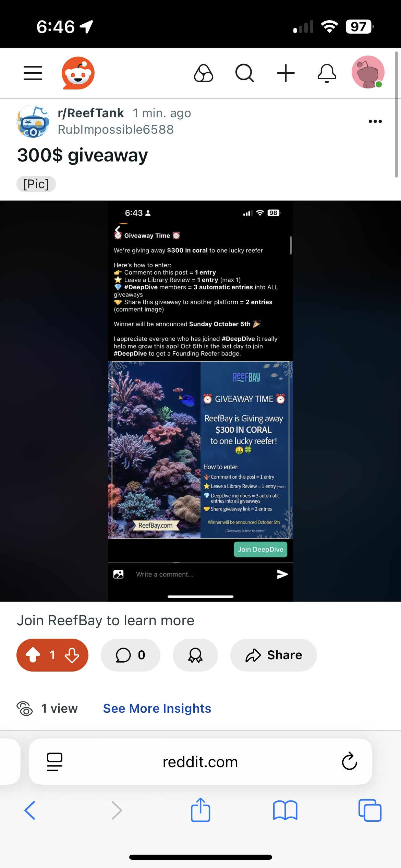
Task: Open the r/ReefTank community link
Action: [91, 113]
